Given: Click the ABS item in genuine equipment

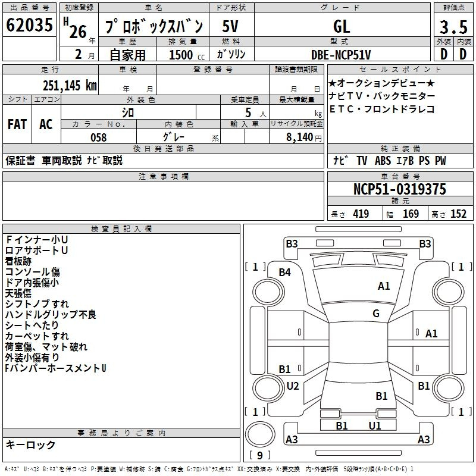Looking at the screenshot, I should [383, 160].
